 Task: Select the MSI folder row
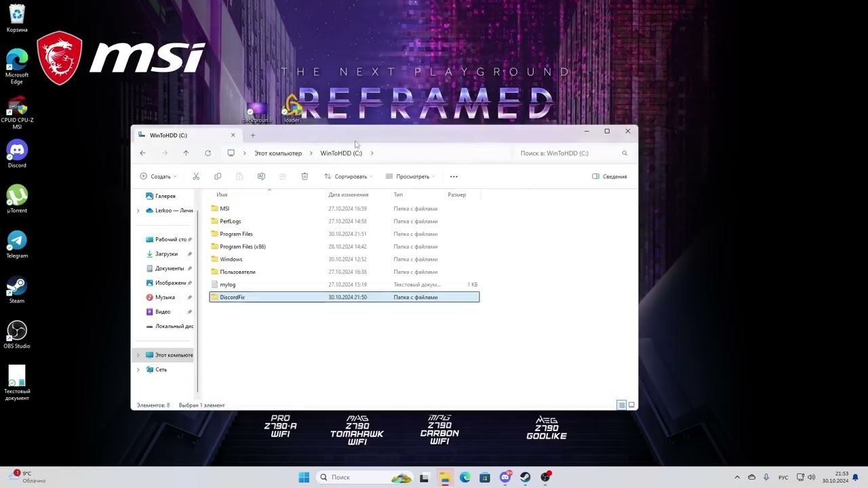[x=344, y=209]
